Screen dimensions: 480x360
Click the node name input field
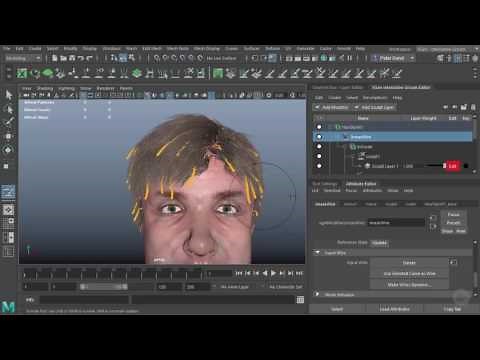point(396,223)
